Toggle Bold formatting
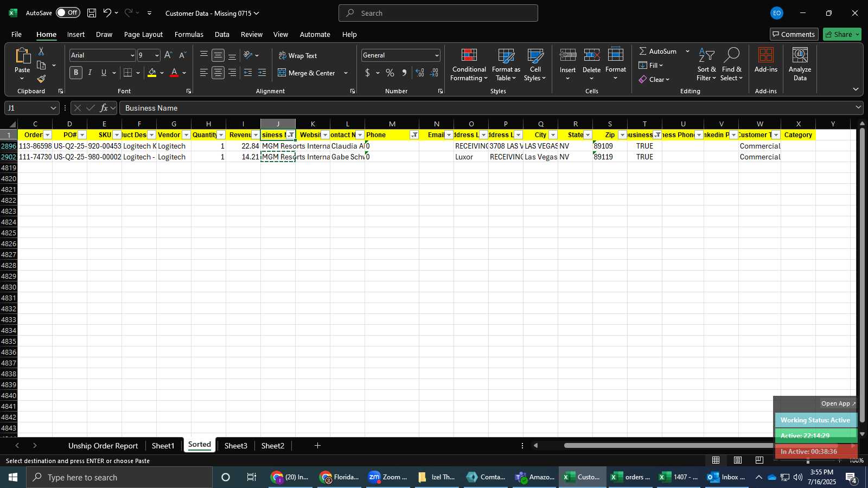The height and width of the screenshot is (488, 868). pos(76,73)
